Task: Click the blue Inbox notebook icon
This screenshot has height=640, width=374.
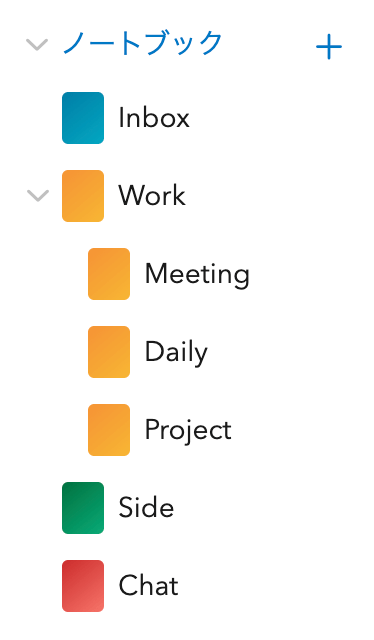Action: (83, 118)
